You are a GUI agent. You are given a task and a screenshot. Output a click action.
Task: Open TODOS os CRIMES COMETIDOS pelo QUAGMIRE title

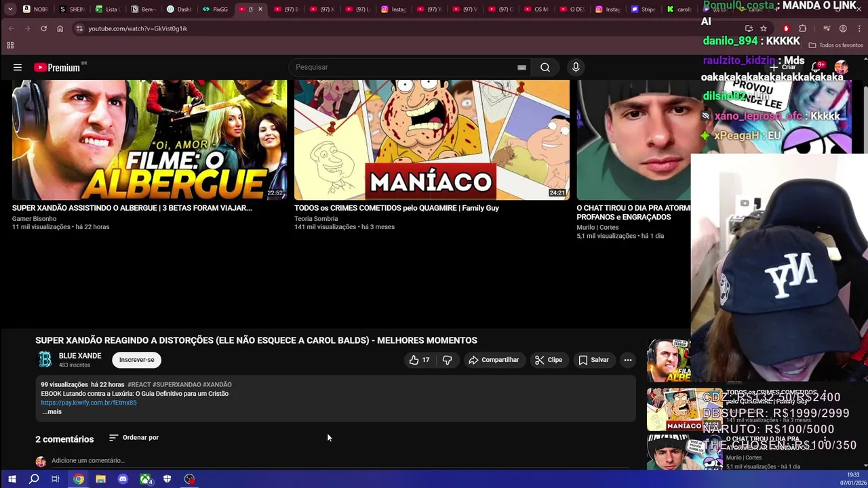397,208
